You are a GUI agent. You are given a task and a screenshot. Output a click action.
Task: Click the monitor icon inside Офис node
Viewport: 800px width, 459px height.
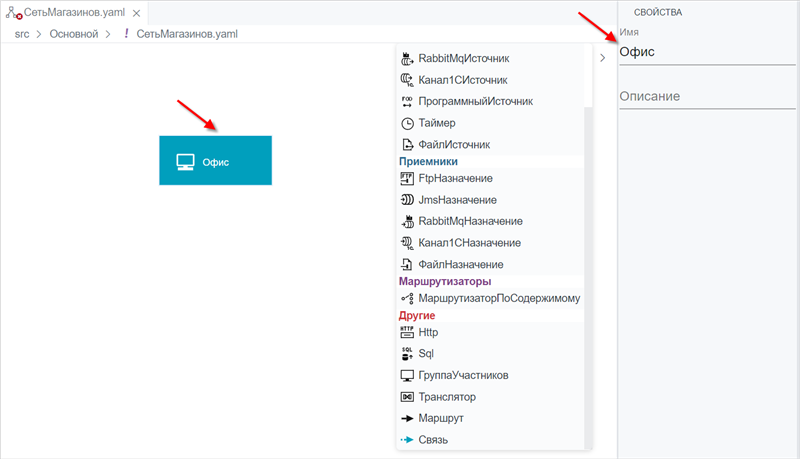tap(185, 162)
